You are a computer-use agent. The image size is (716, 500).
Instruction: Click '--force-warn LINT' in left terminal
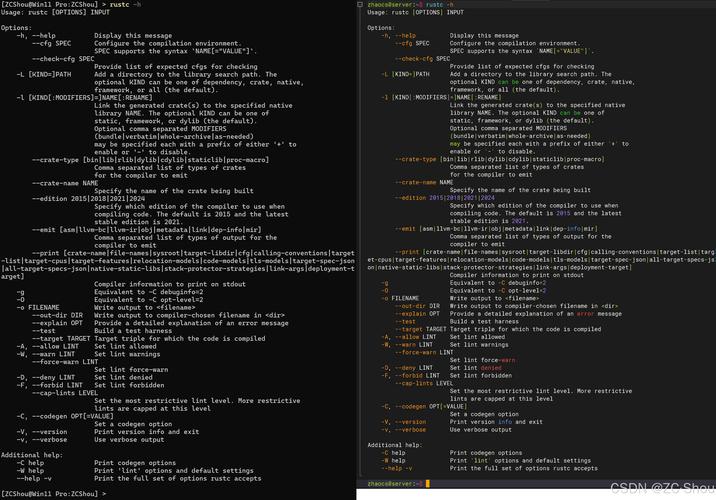[65, 362]
